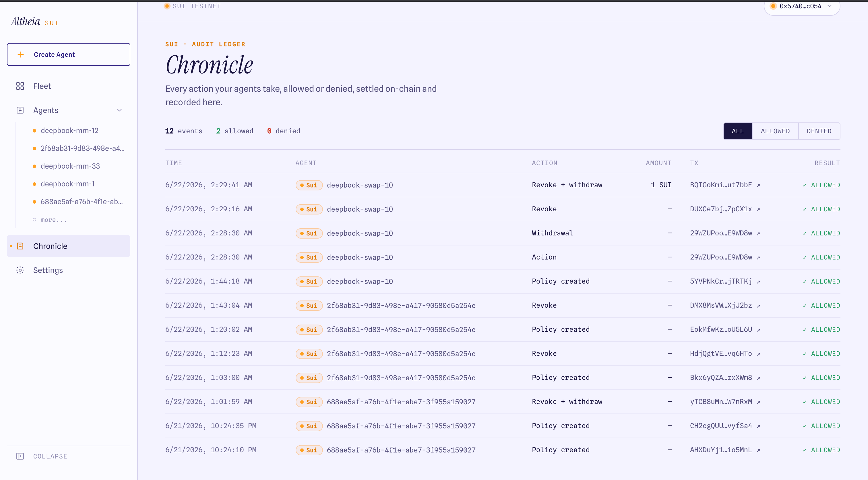Open external link arrow for EokMfwKz…oU5L6U

click(758, 329)
